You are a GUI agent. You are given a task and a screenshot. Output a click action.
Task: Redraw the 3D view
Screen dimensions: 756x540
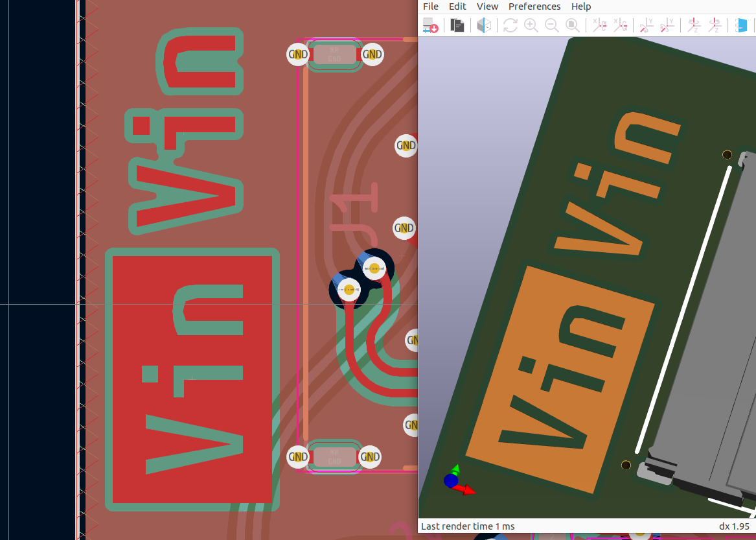tap(510, 25)
